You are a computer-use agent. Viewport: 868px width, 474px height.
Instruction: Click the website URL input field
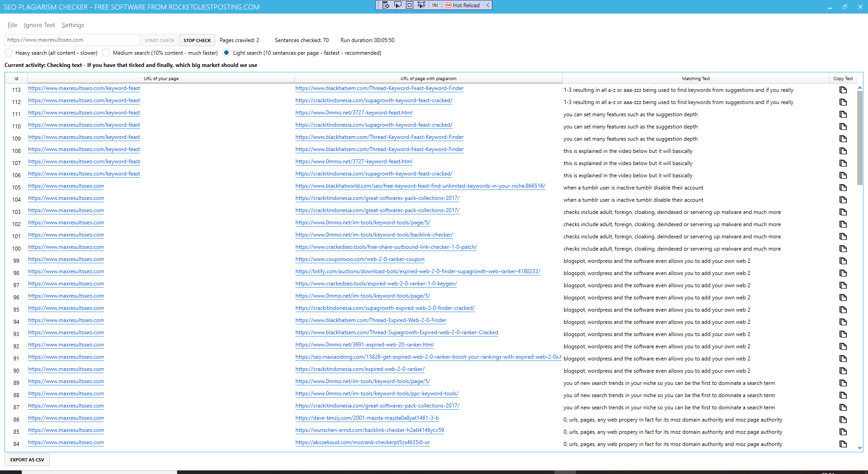[x=72, y=40]
